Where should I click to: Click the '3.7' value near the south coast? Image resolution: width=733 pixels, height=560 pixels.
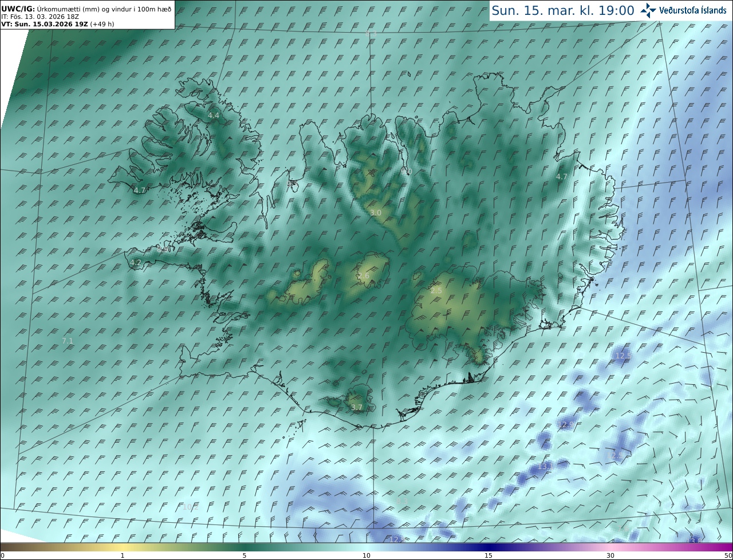pyautogui.click(x=357, y=408)
